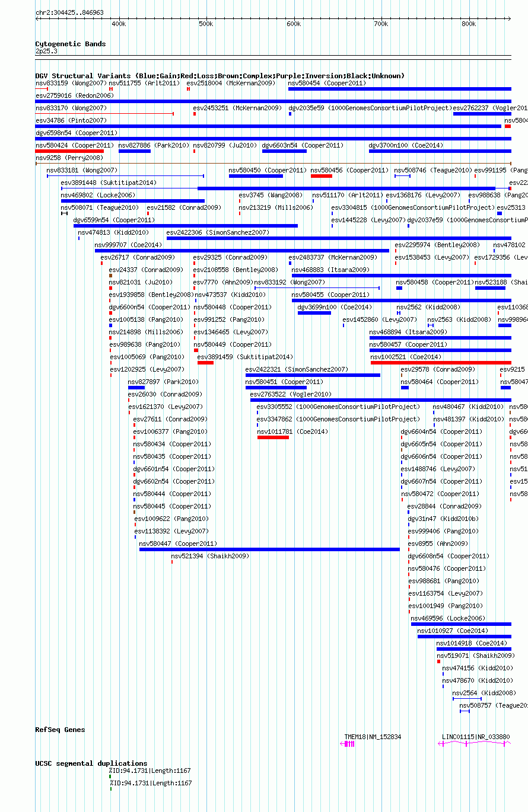Click the nsv519071 (Shaikh2009) label
The image size is (528, 812).
click(x=476, y=656)
